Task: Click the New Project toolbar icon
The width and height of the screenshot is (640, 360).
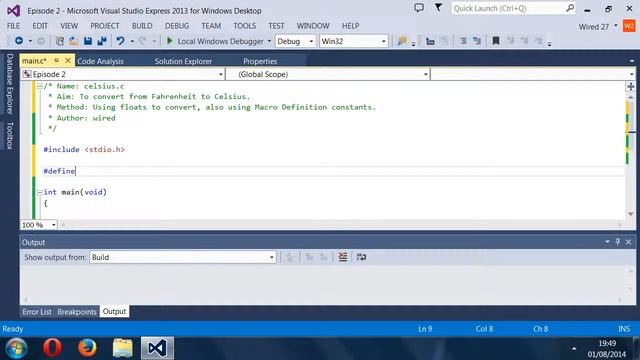Action: pyautogui.click(x=60, y=41)
